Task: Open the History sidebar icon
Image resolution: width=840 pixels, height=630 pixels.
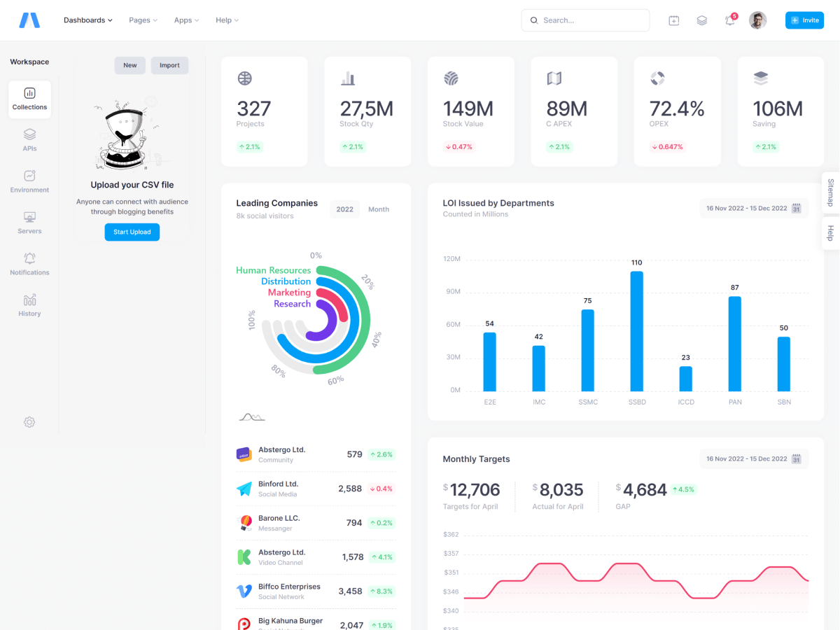Action: click(x=29, y=305)
